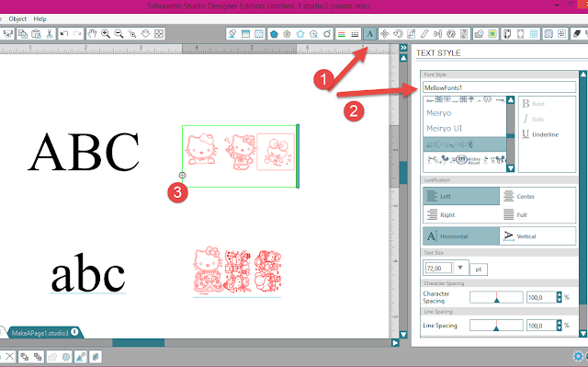Open the Modify panel icon
This screenshot has height=367, width=588.
tap(479, 34)
